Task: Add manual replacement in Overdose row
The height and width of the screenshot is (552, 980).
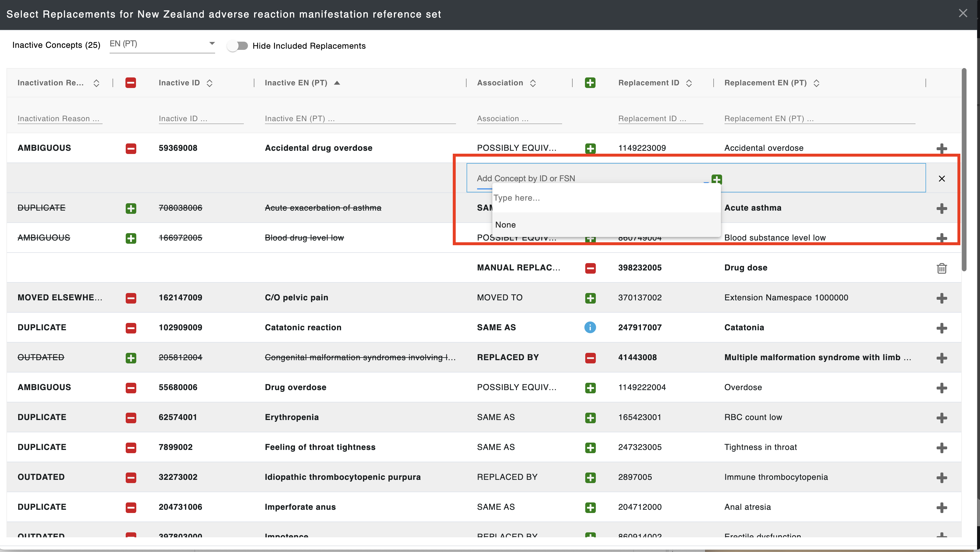Action: [942, 387]
